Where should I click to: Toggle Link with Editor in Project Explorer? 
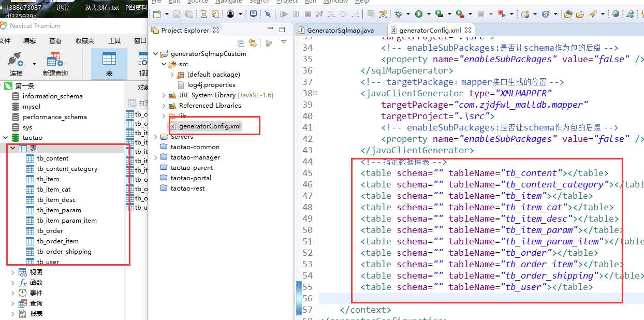click(x=253, y=43)
